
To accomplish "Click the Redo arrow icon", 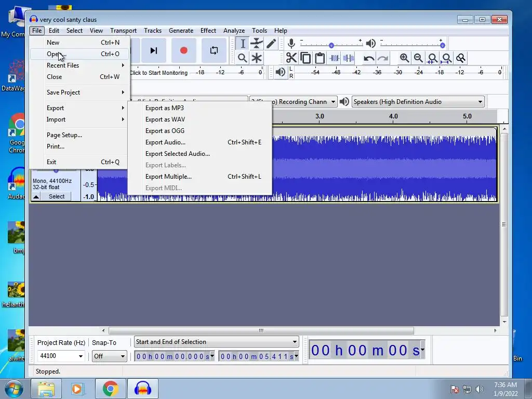I will point(383,58).
